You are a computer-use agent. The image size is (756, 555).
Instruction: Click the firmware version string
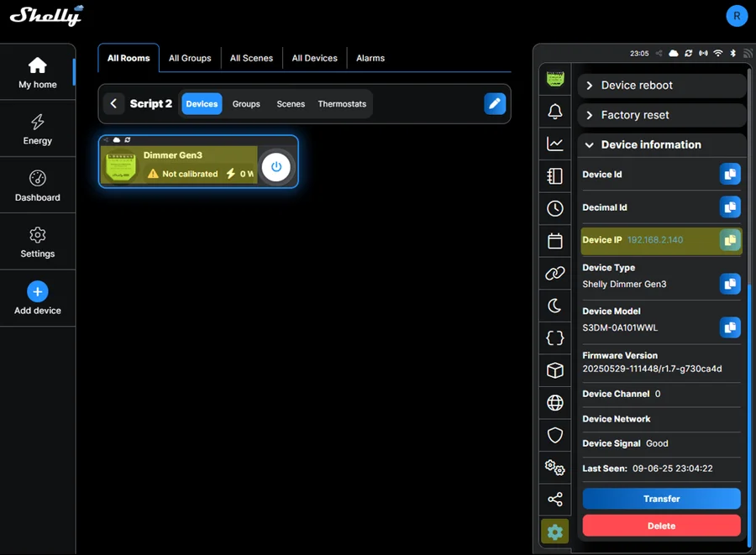pos(652,369)
